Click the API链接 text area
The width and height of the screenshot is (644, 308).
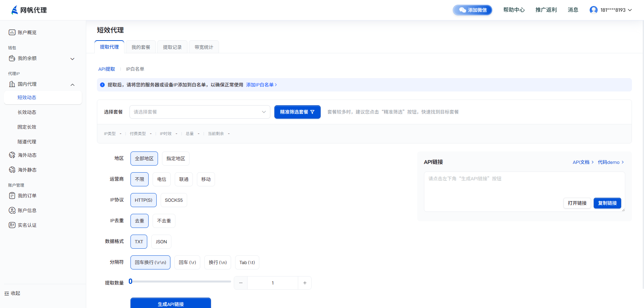pos(525,192)
